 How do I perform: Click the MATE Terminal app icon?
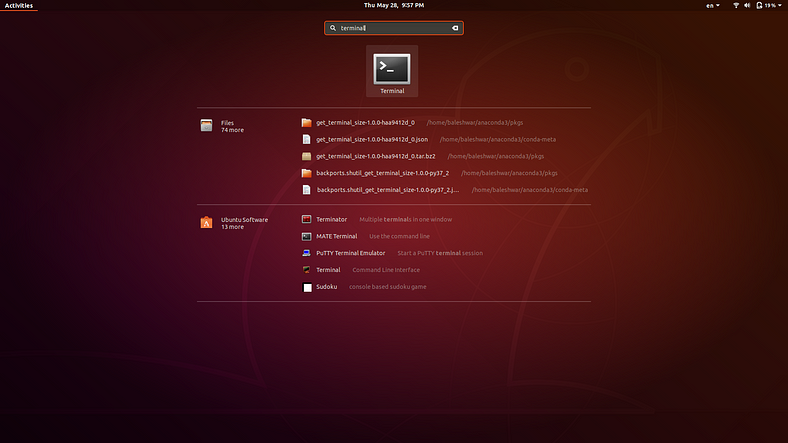306,236
